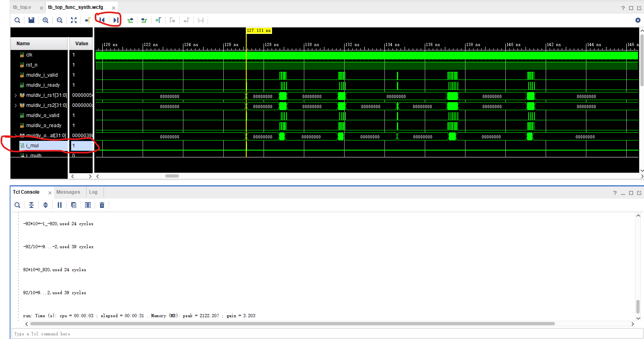Click the "92*10=0_920, used 24 cycles" line

(54, 270)
